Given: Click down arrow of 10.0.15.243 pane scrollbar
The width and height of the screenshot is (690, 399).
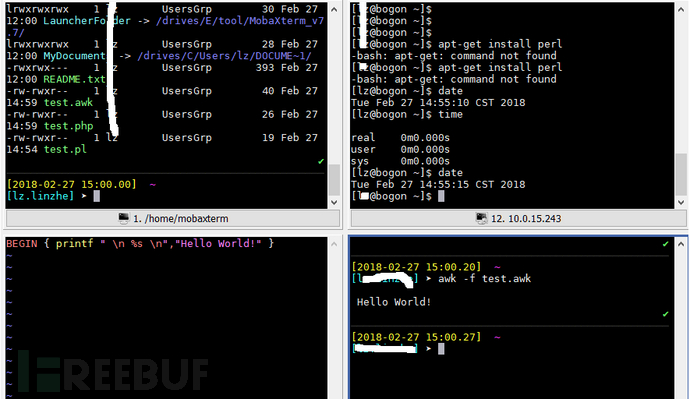Looking at the screenshot, I should (681, 202).
